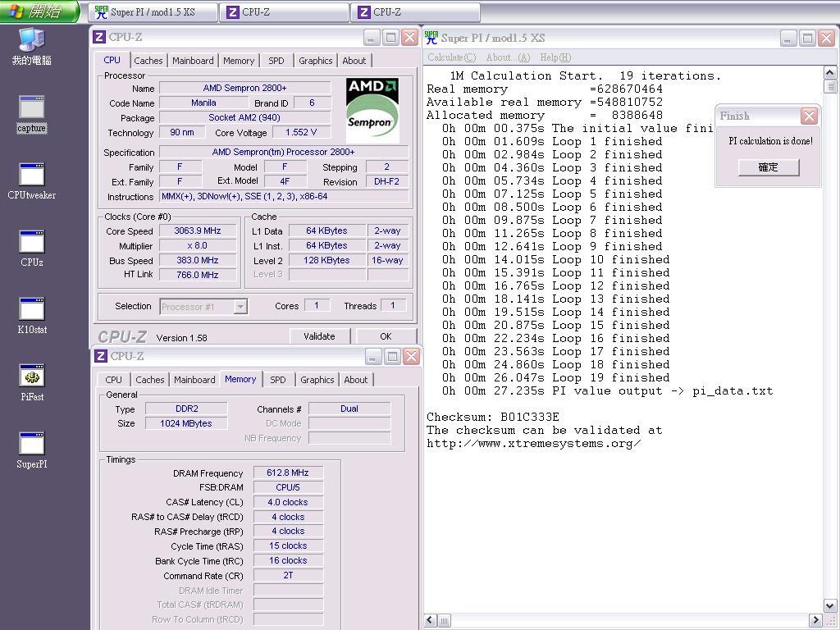Activate the second CPU-Z taskbar button

tap(416, 11)
